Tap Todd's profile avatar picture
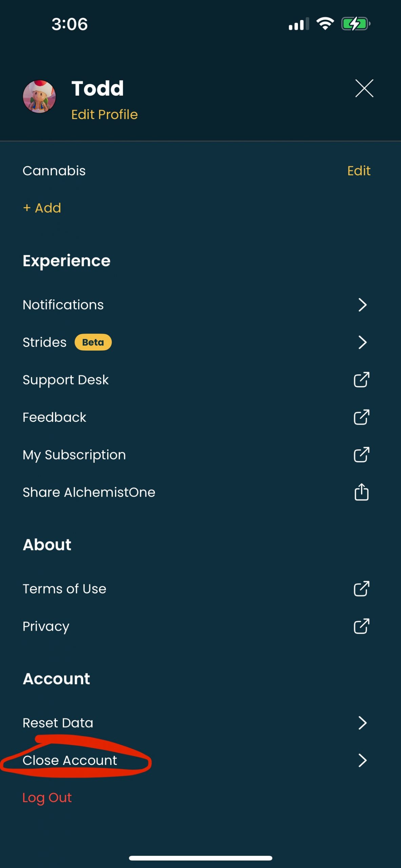The image size is (401, 868). [39, 97]
